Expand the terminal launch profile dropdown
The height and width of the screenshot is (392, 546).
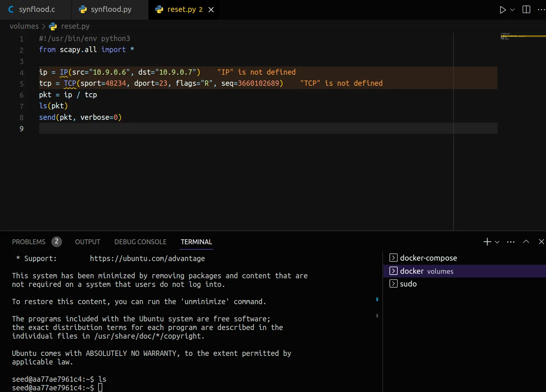[x=497, y=242]
